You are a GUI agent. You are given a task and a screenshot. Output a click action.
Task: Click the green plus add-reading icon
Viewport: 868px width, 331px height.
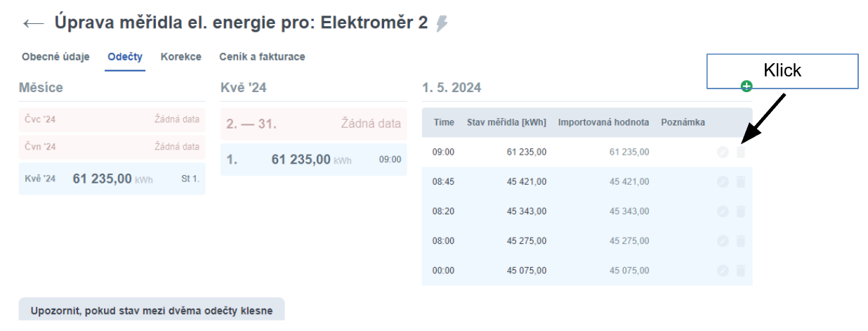(747, 86)
